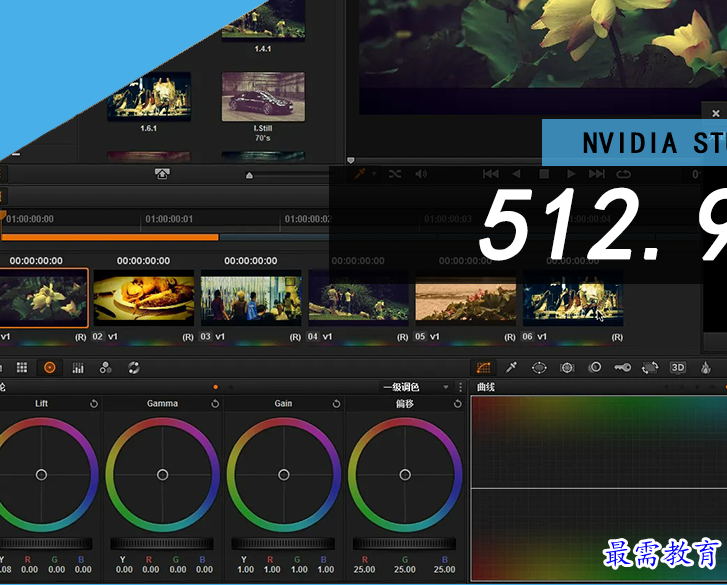The height and width of the screenshot is (585, 727).
Task: Open the Power Window palette
Action: (539, 368)
